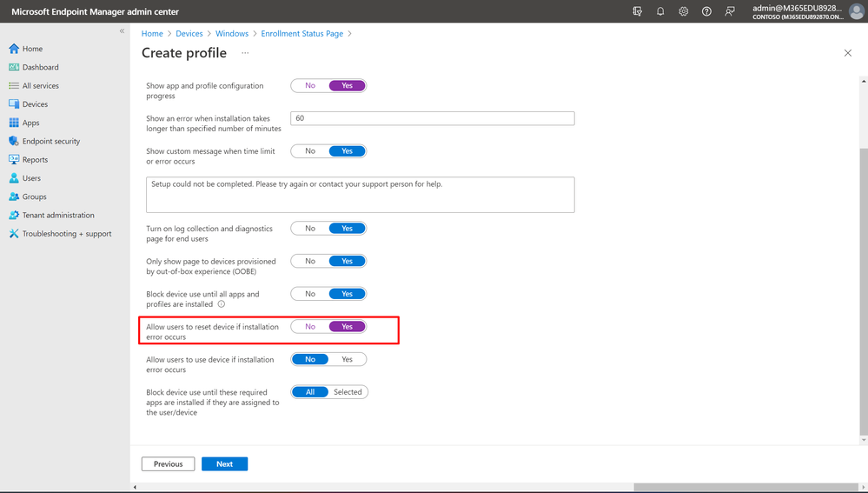Open the notifications bell
Viewport: 868px width, 493px height.
pos(660,11)
